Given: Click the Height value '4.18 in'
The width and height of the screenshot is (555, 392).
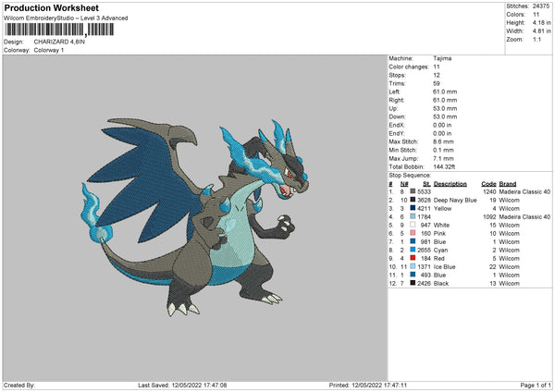Looking at the screenshot, I should [x=541, y=22].
